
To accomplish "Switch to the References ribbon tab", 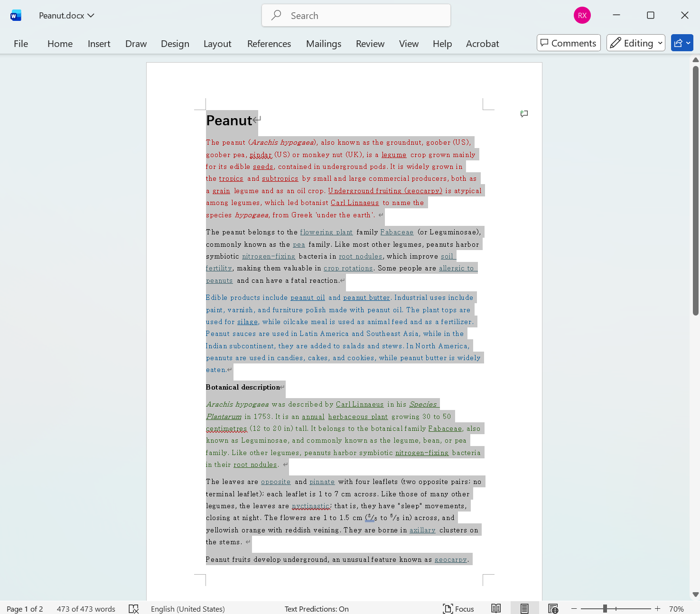I will tap(269, 43).
